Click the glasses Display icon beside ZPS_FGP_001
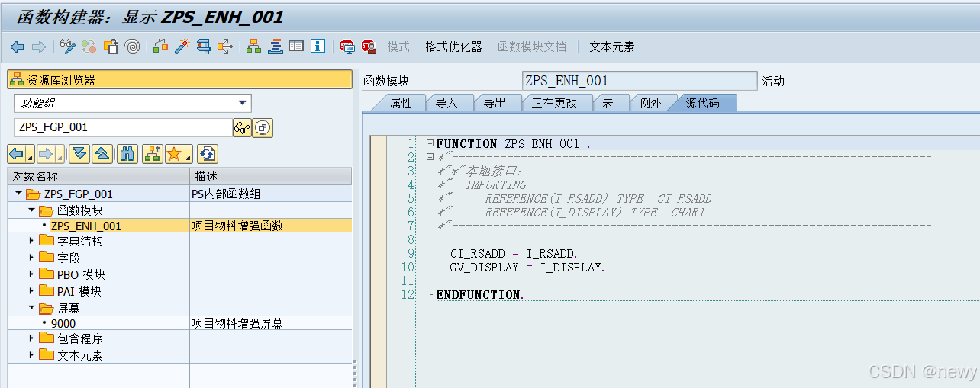This screenshot has height=388, width=980. [242, 127]
